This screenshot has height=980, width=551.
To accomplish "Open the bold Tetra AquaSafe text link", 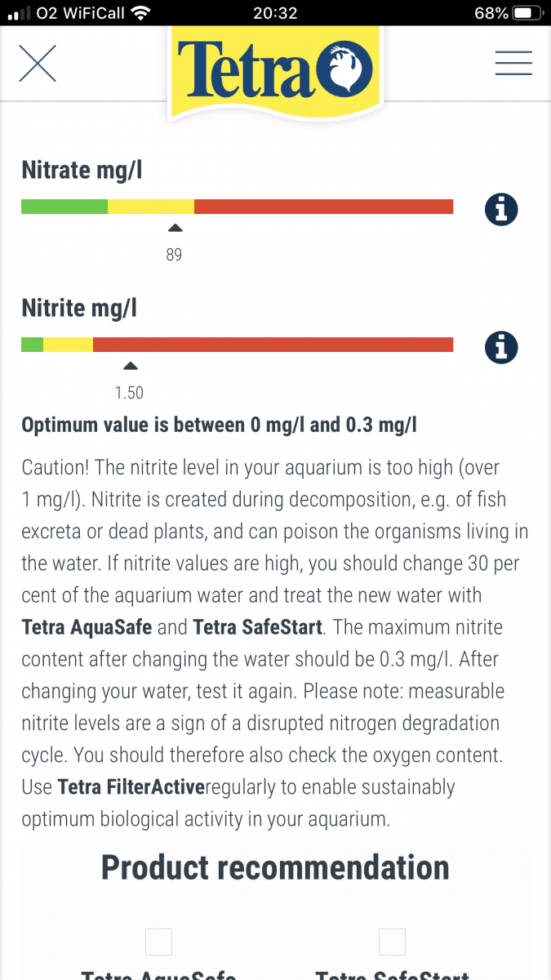I will (x=87, y=628).
